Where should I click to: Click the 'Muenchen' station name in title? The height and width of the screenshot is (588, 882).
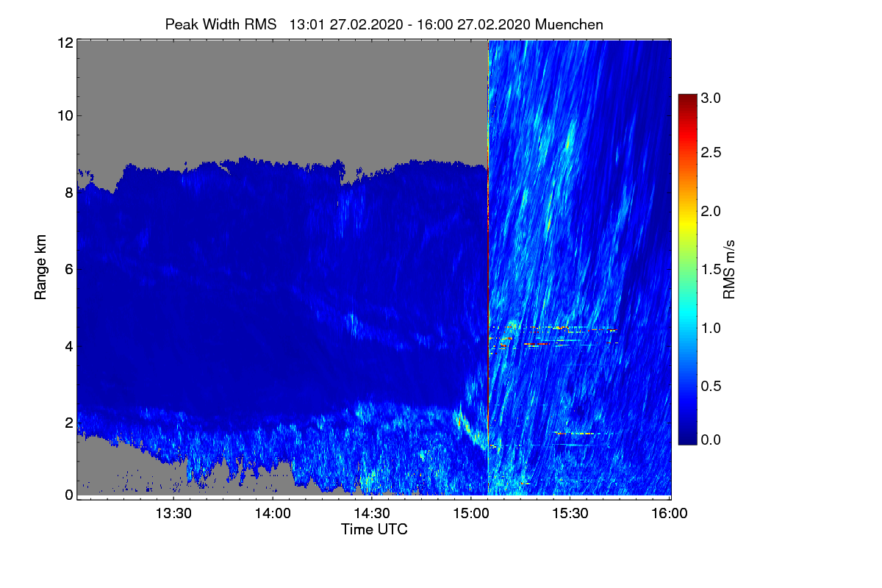(x=570, y=24)
